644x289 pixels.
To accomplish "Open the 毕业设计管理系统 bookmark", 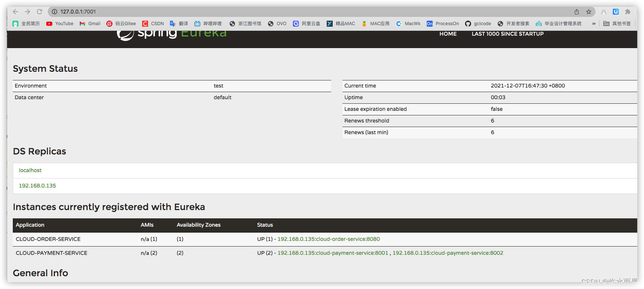I will 558,24.
